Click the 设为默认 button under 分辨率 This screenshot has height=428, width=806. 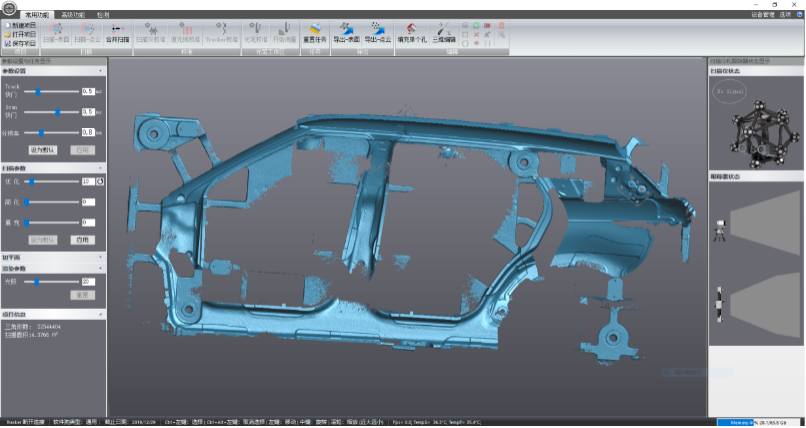tap(44, 149)
